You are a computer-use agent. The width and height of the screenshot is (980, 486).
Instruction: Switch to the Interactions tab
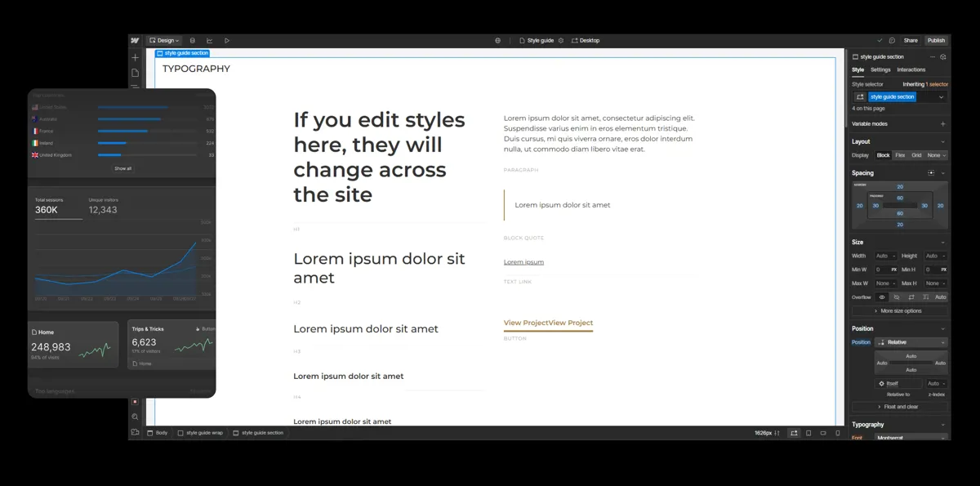pyautogui.click(x=911, y=69)
